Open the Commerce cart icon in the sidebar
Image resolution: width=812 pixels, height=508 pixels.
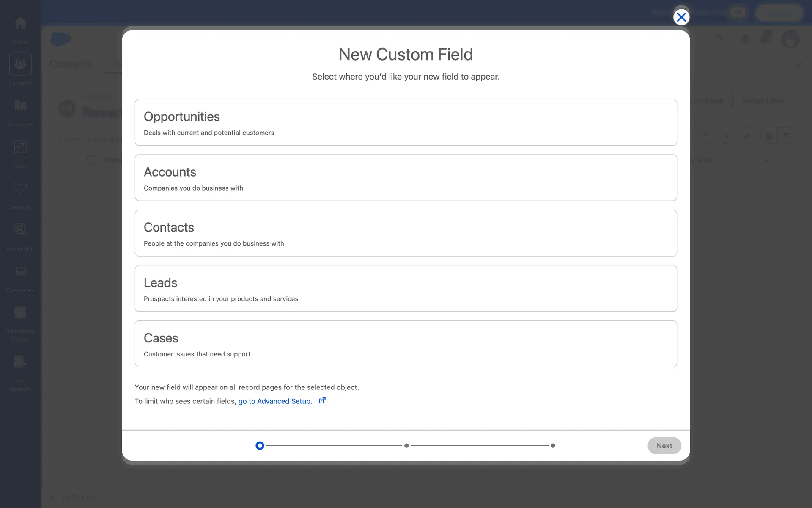click(x=20, y=271)
